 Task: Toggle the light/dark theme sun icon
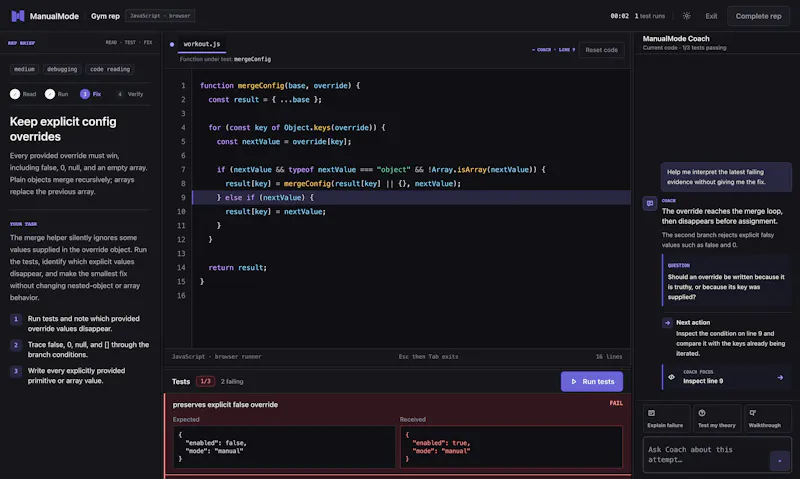click(687, 16)
